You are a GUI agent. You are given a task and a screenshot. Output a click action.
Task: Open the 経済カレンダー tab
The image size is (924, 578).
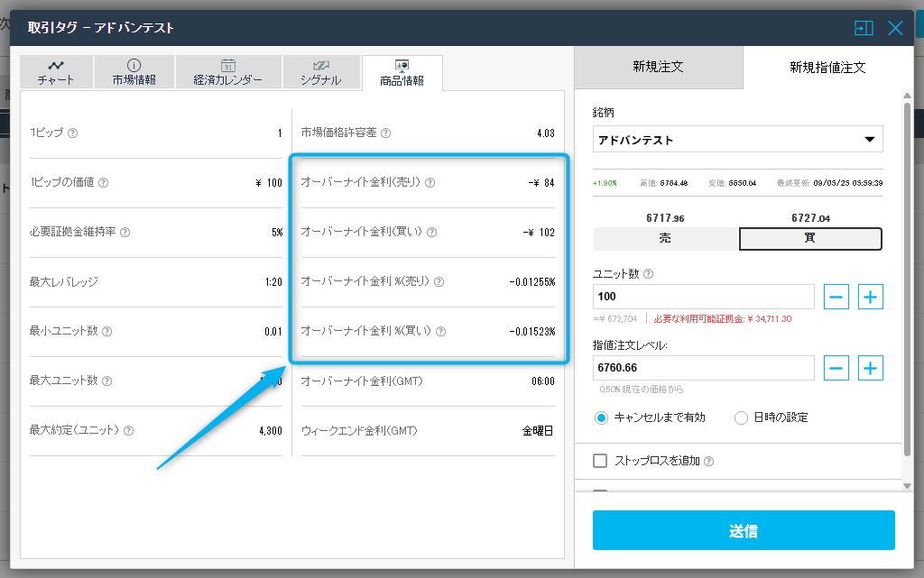coord(228,72)
